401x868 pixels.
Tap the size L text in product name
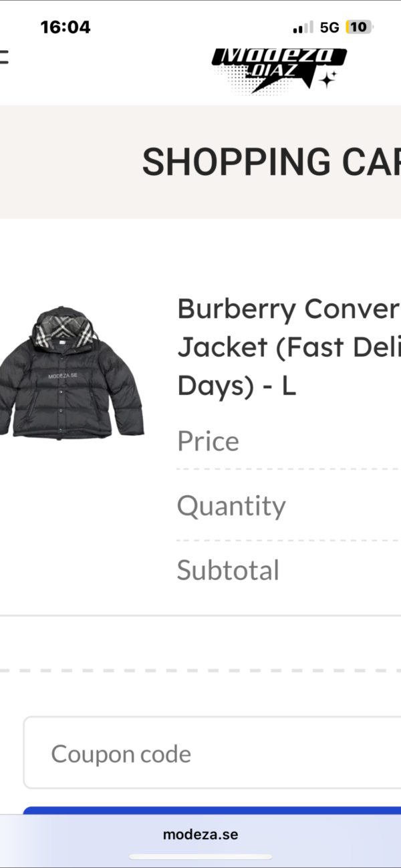click(288, 386)
